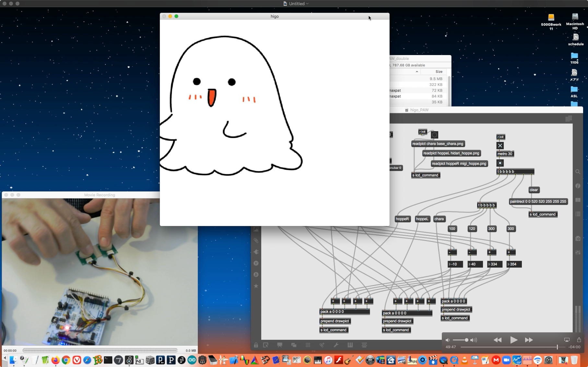Click the bang button below metro 30
The image size is (588, 367).
(x=500, y=163)
